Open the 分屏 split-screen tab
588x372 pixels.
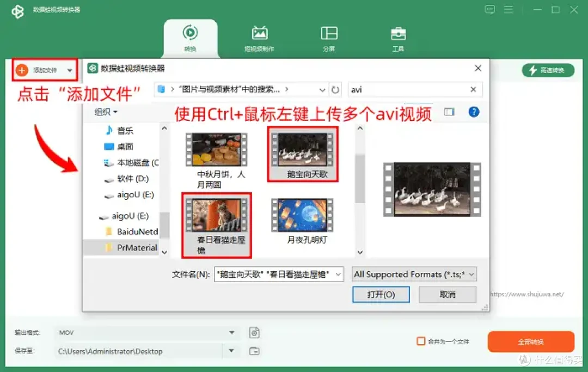[329, 38]
